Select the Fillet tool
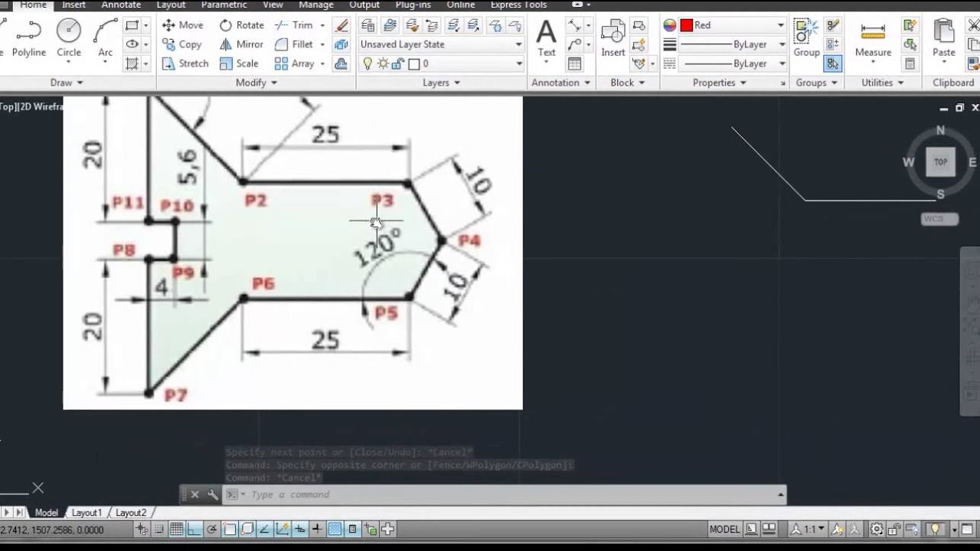Screen dimensions: 980x551 click(295, 44)
